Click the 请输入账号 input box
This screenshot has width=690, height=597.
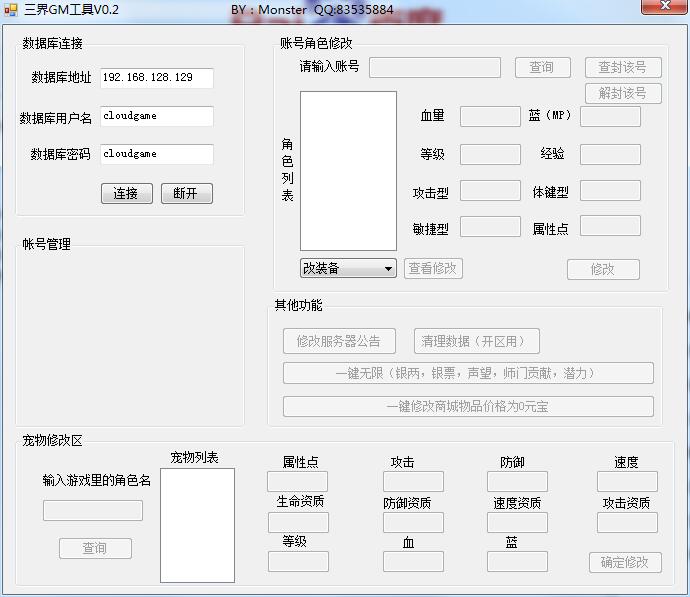point(434,67)
